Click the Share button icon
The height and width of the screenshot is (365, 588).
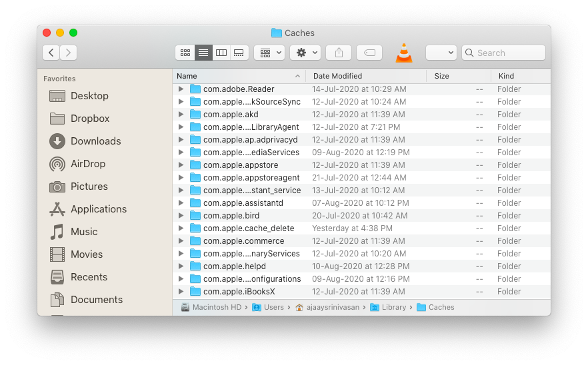[x=339, y=53]
